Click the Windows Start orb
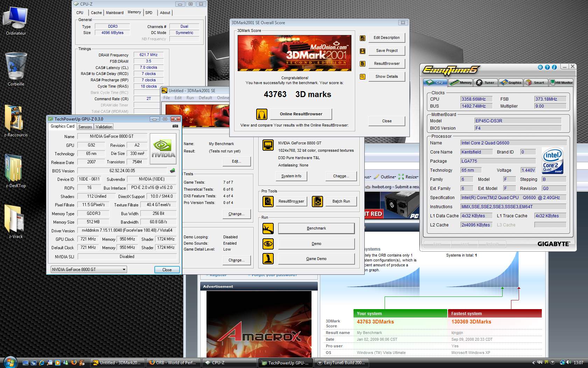This screenshot has height=368, width=588. 9,362
